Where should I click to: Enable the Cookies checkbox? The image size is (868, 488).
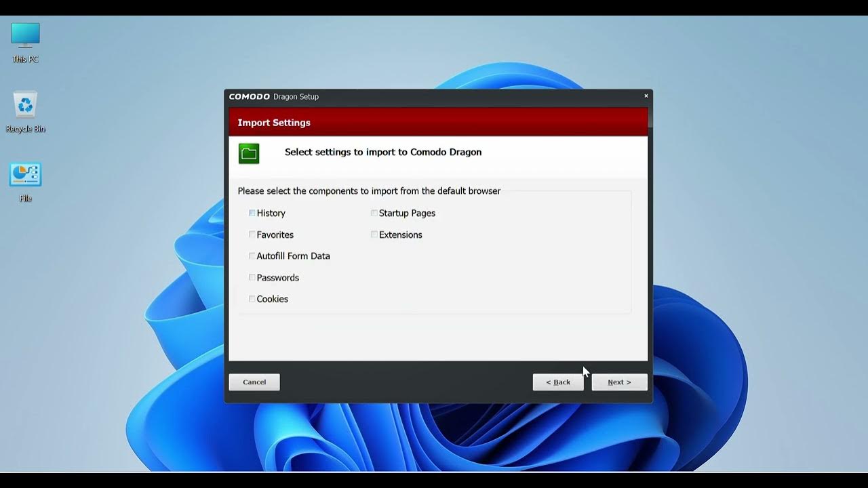tap(252, 299)
